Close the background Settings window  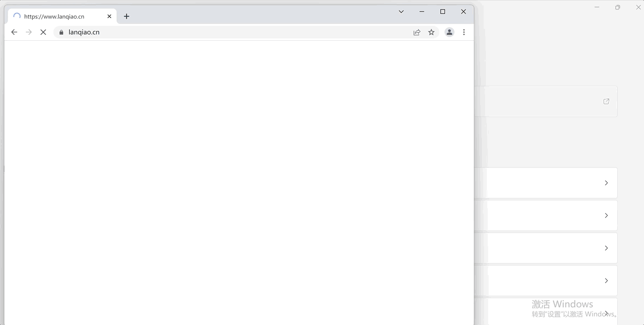[638, 7]
